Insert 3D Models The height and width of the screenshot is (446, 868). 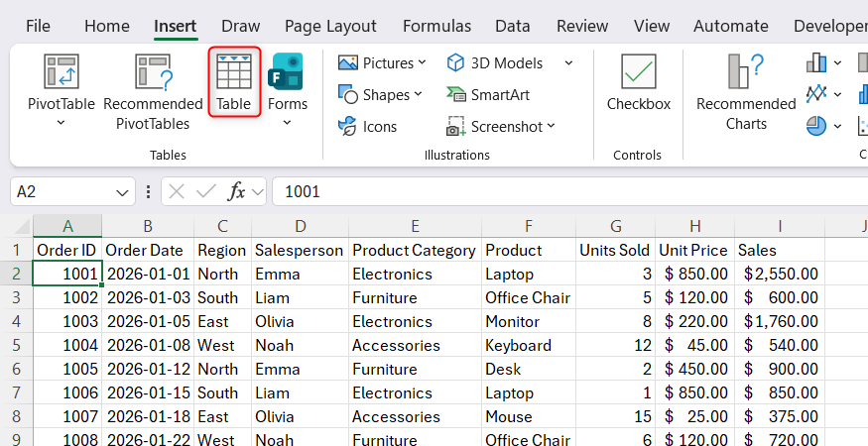click(x=495, y=63)
